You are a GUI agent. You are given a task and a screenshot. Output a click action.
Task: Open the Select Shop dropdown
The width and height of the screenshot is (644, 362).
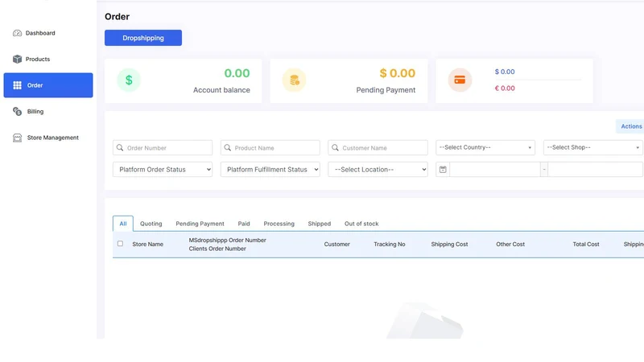tap(592, 147)
